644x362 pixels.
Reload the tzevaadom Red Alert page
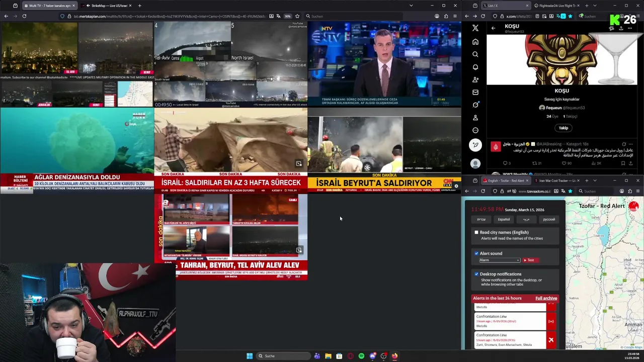[483, 191]
